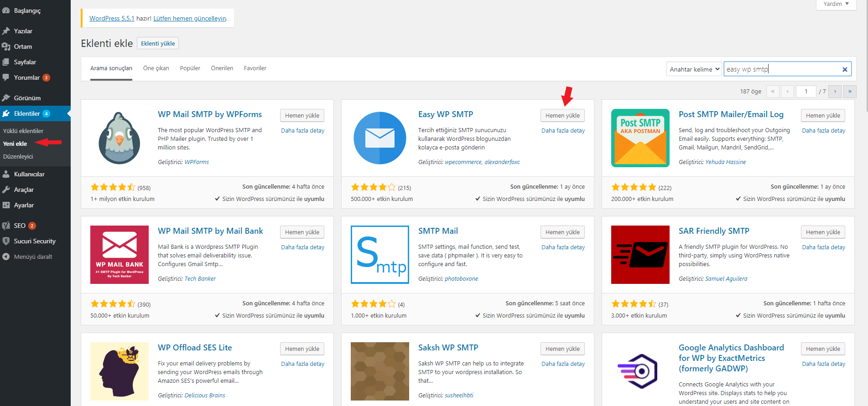
Task: Click the Görünüm brush icon
Action: (x=6, y=98)
